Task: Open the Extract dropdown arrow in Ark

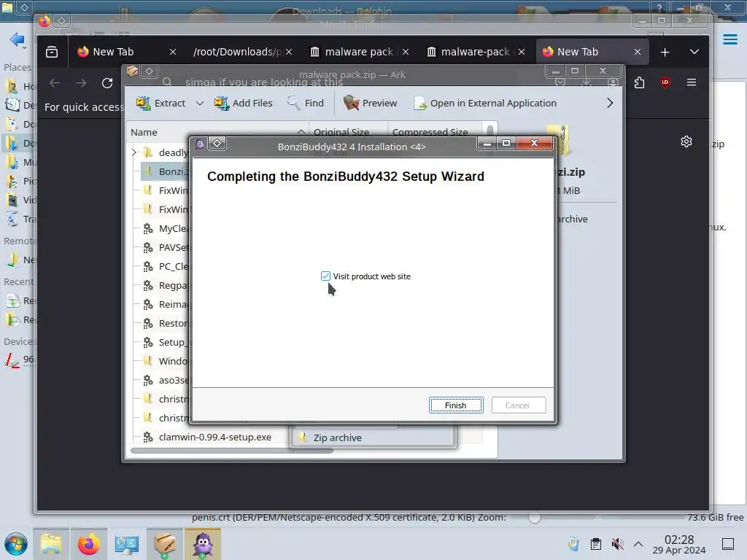Action: point(200,103)
